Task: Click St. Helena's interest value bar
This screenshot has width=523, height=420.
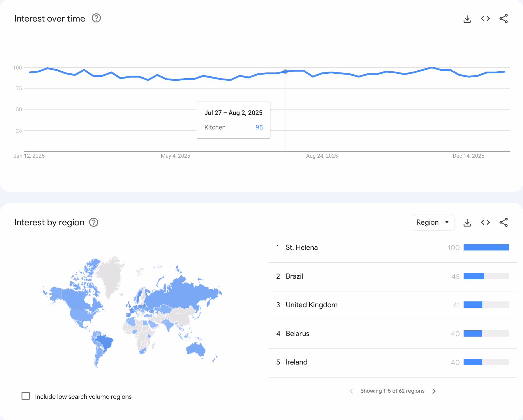Action: click(487, 247)
